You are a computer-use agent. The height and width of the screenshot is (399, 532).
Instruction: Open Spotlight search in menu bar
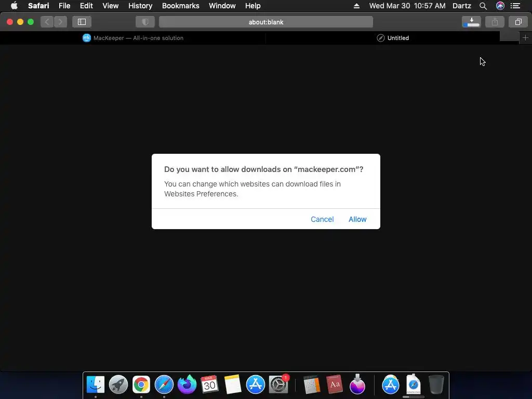point(483,6)
